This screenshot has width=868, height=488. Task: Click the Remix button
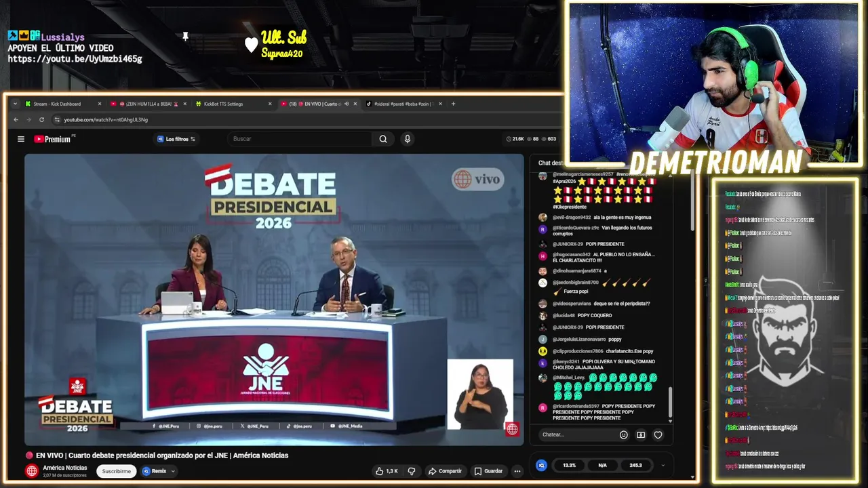[x=155, y=471]
